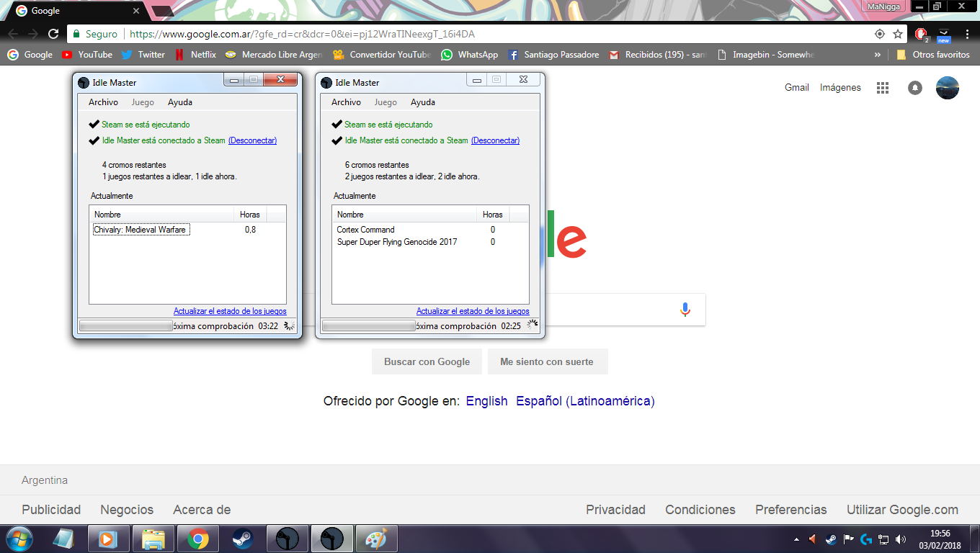
Task: Show hidden tray icons arrow
Action: pos(796,539)
